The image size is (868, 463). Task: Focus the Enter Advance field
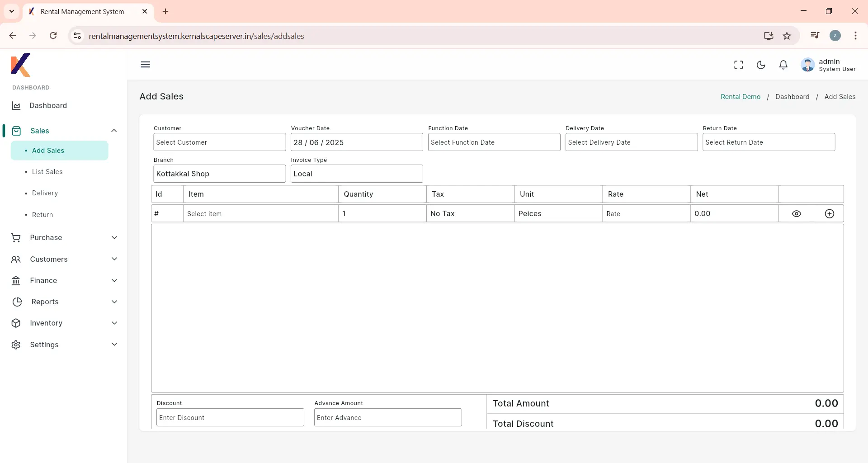(388, 418)
